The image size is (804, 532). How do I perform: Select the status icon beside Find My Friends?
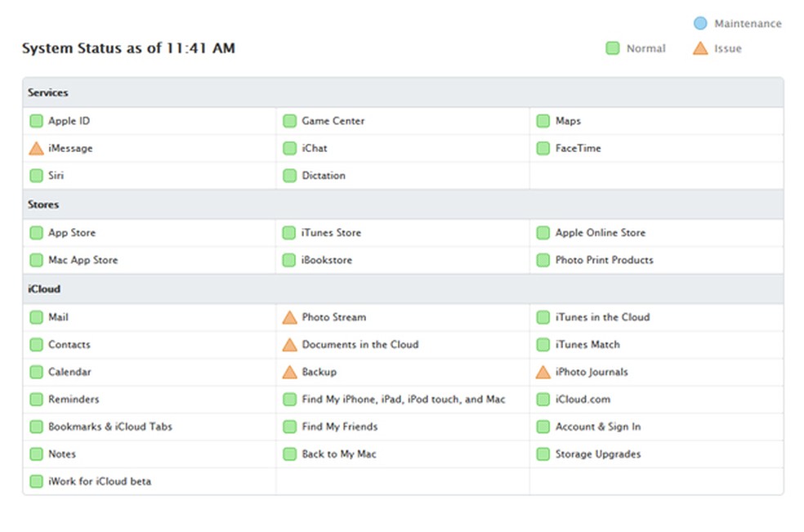point(290,427)
